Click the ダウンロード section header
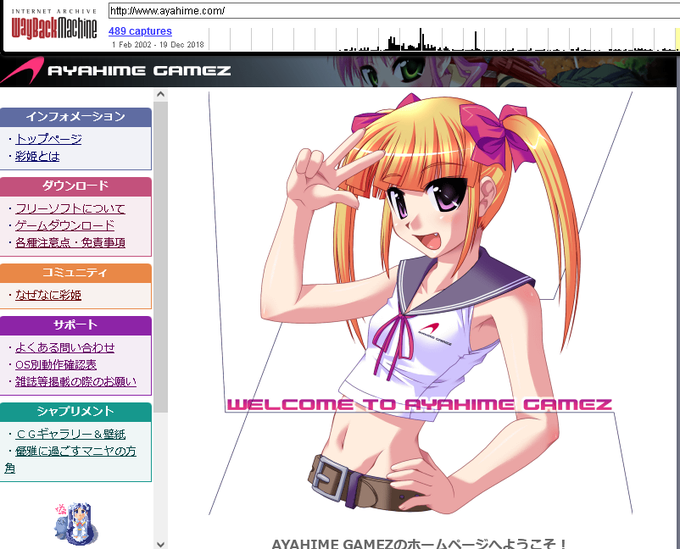Image resolution: width=680 pixels, height=549 pixels. coord(76,186)
